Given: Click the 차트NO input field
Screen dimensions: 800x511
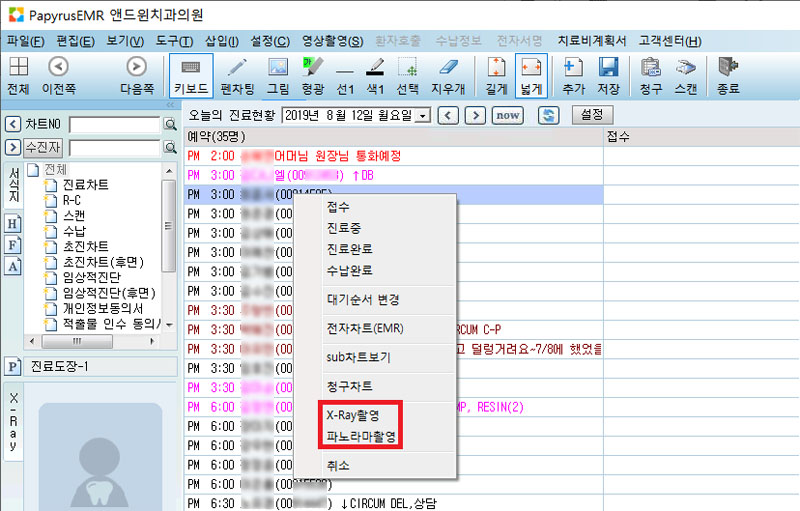Looking at the screenshot, I should click(115, 124).
